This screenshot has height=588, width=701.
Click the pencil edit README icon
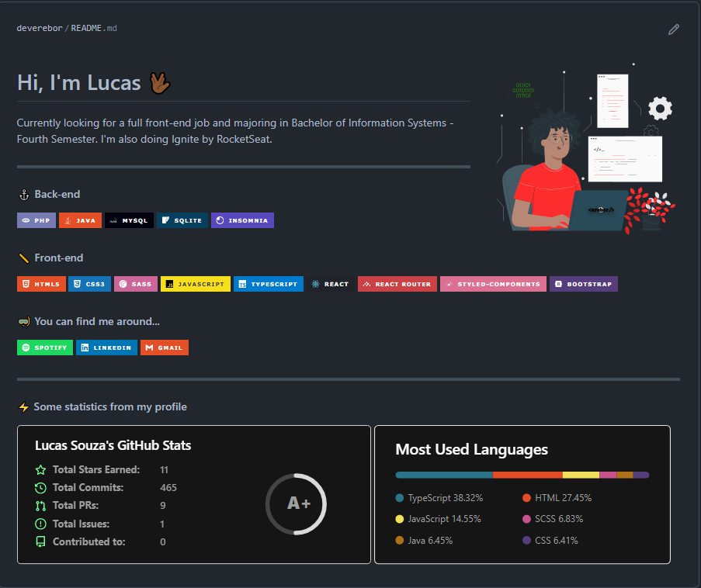coord(674,29)
